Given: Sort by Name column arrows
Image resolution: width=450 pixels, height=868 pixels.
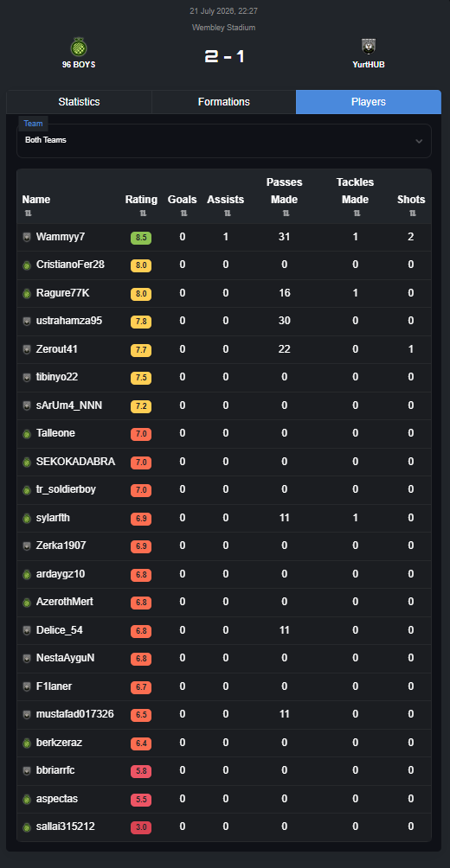Looking at the screenshot, I should click(27, 214).
